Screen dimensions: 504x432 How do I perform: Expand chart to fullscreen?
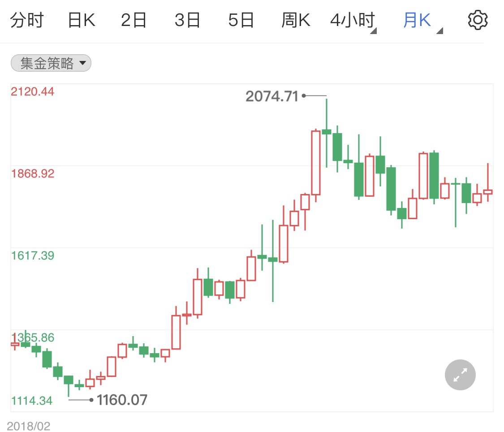(x=460, y=375)
